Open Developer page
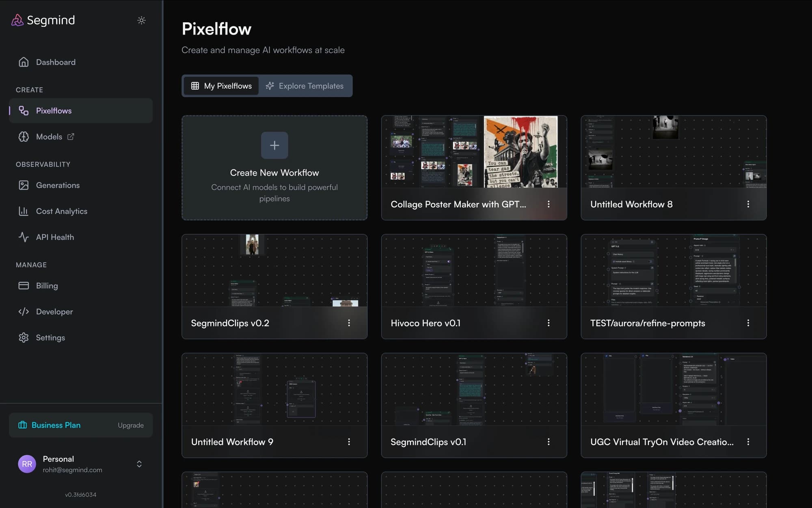 [x=81, y=312]
